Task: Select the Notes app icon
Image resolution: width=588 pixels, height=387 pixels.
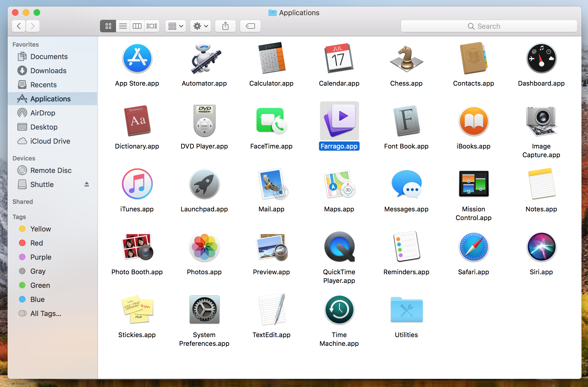Action: click(x=541, y=184)
